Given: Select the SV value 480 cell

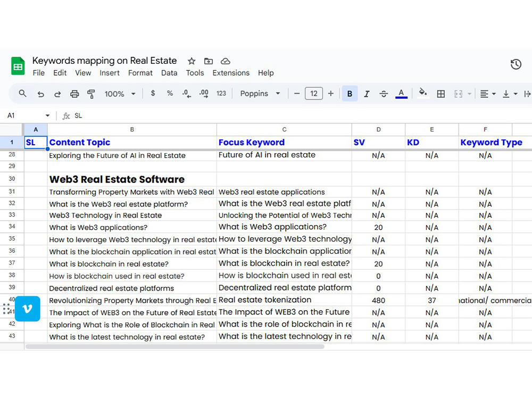Looking at the screenshot, I should coord(379,300).
